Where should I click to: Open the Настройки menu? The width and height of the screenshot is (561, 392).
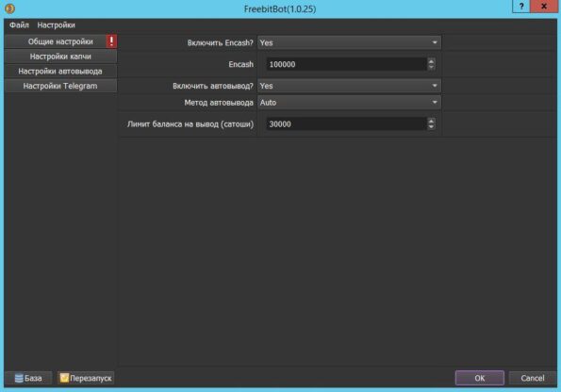(57, 25)
